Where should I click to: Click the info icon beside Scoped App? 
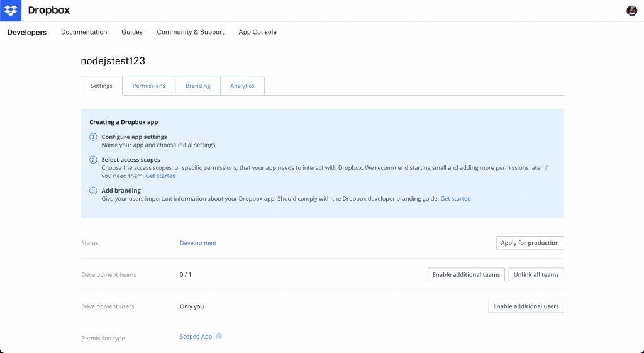(219, 336)
